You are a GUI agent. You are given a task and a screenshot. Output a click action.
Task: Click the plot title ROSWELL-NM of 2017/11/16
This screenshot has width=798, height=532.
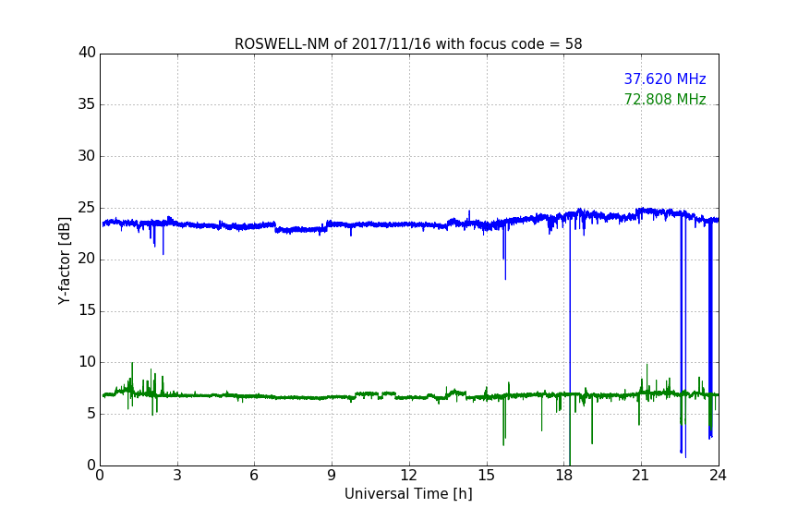pos(408,44)
